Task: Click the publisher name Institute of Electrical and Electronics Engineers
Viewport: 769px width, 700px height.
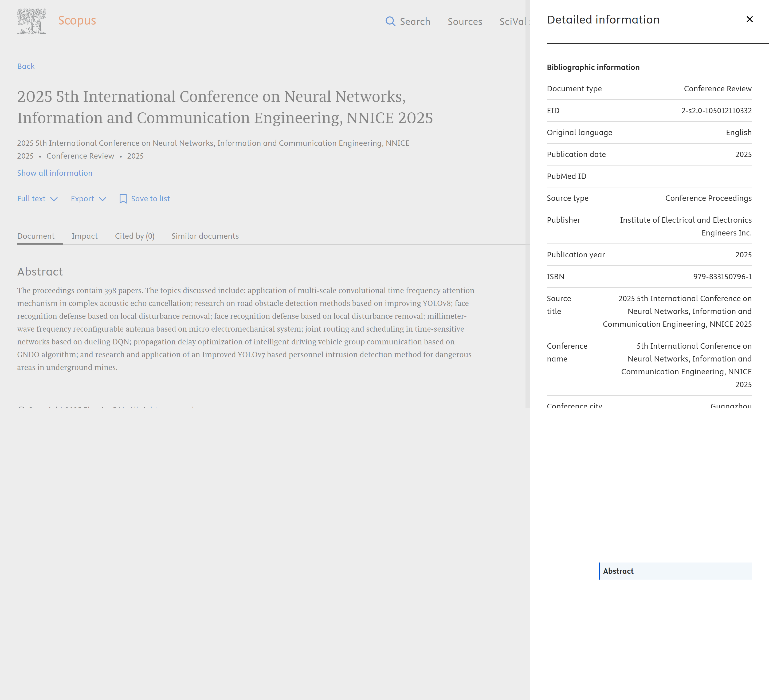Action: (686, 227)
